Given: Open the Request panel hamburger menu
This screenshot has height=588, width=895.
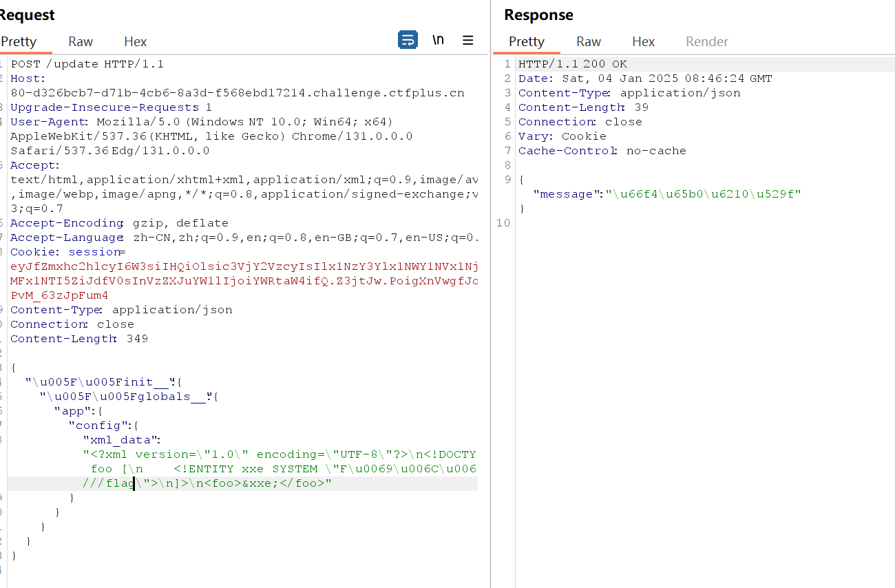Looking at the screenshot, I should [468, 40].
